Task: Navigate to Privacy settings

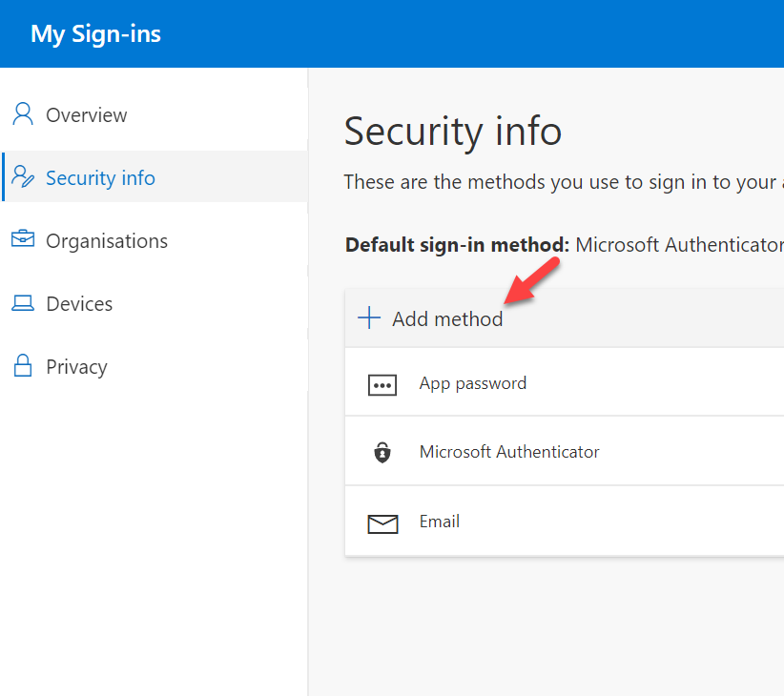Action: pos(154,366)
